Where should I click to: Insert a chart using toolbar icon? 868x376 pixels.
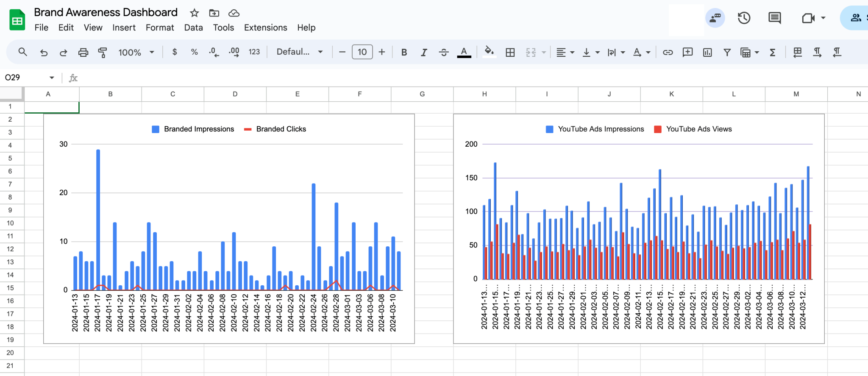[x=707, y=52]
